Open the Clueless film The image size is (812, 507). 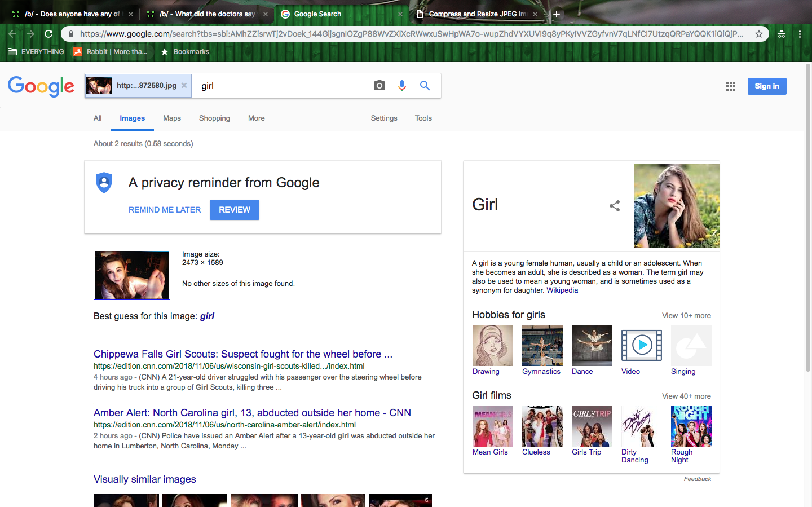tap(542, 426)
